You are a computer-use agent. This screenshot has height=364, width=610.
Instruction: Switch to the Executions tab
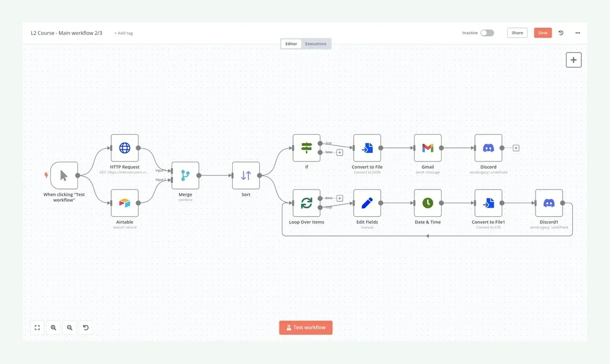316,43
